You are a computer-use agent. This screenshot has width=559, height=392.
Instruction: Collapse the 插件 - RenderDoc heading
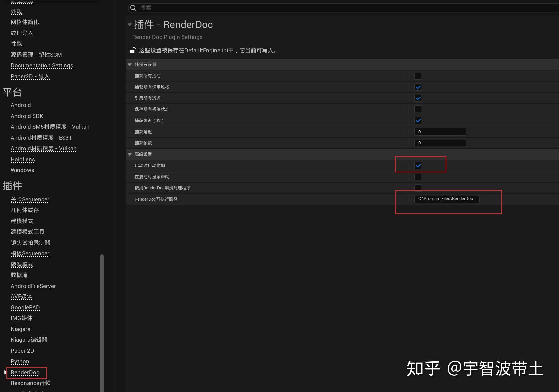tap(129, 25)
